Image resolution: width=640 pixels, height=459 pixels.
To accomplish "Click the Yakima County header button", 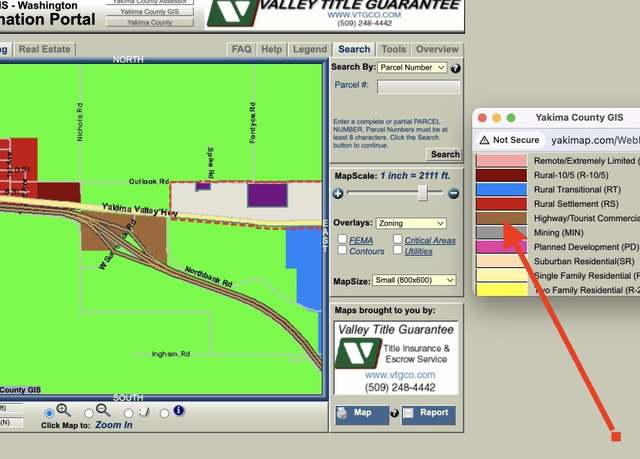I will tap(150, 22).
